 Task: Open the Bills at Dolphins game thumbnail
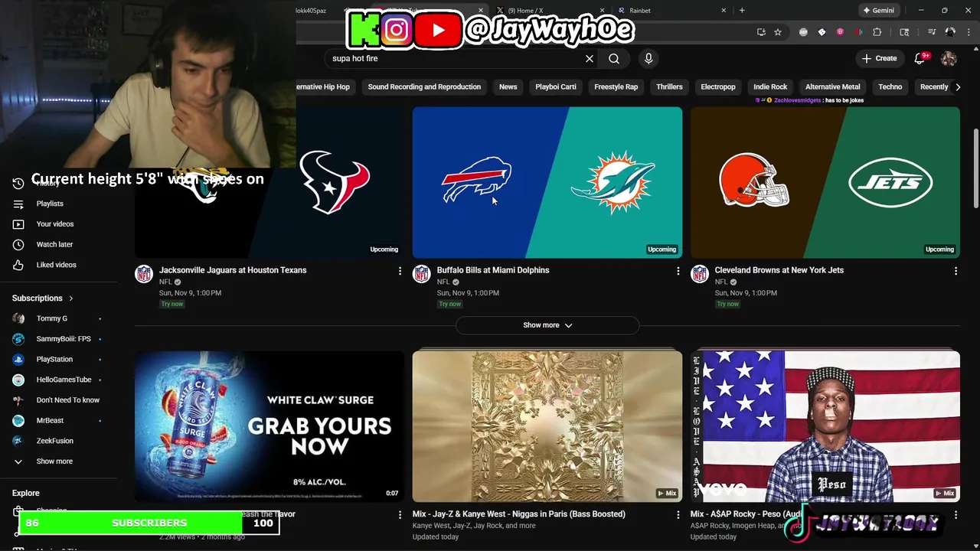(547, 182)
